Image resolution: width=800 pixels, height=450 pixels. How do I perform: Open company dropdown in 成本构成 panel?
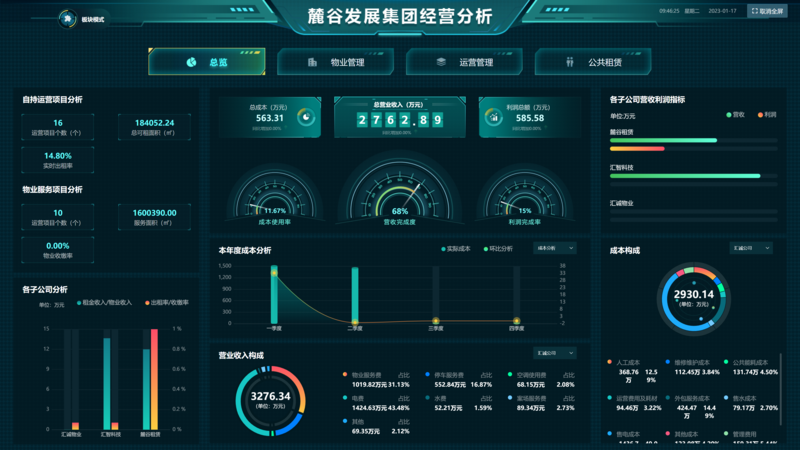[751, 248]
